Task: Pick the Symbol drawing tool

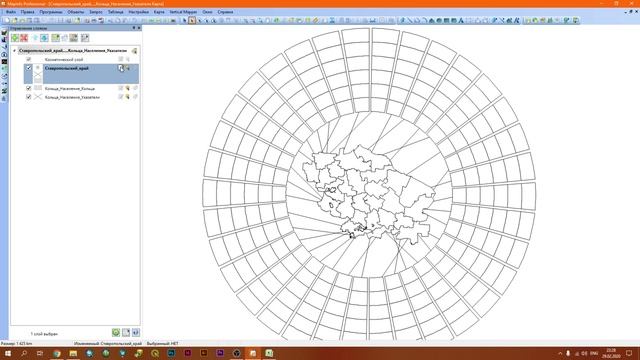Action: point(402,20)
